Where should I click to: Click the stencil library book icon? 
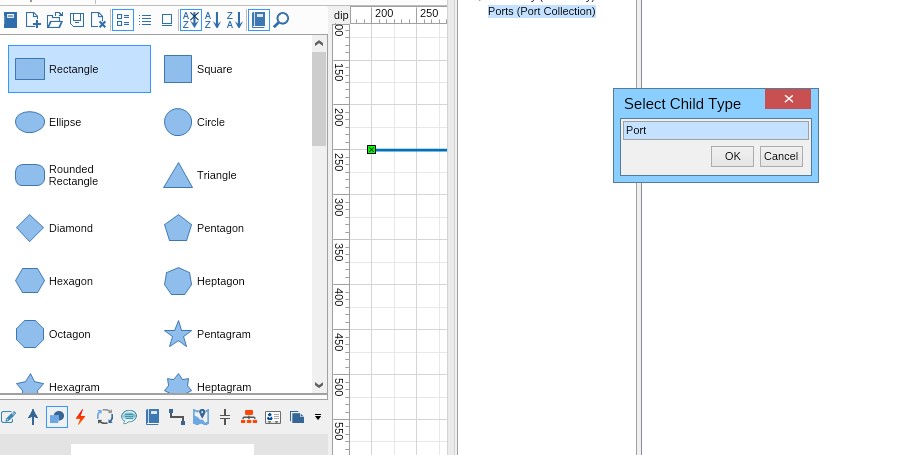tap(11, 20)
